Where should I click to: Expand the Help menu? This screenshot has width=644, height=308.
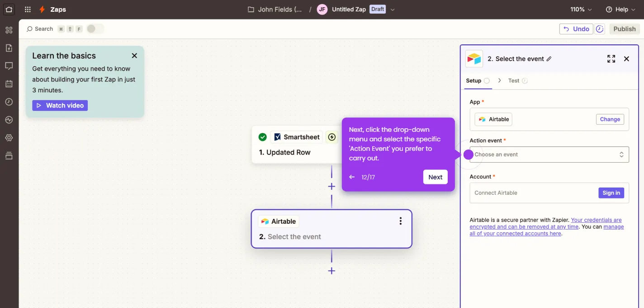tap(621, 10)
